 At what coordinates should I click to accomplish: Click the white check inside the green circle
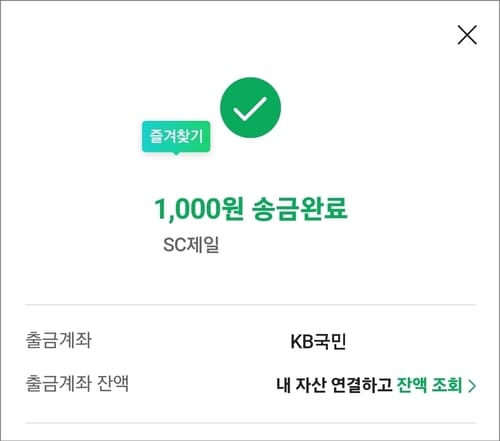[x=250, y=109]
